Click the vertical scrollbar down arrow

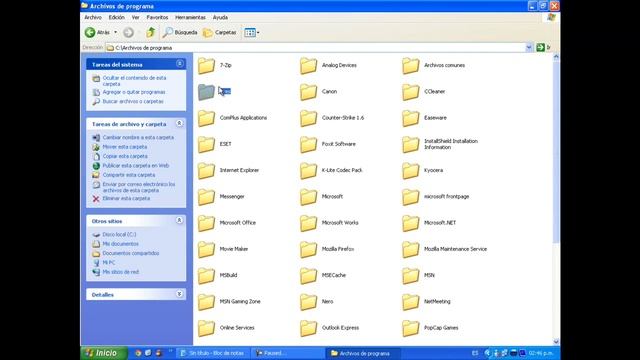click(556, 341)
